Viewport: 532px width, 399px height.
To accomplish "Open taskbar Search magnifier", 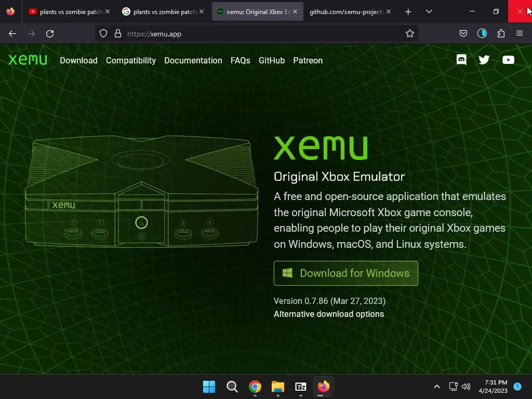I will tap(232, 387).
